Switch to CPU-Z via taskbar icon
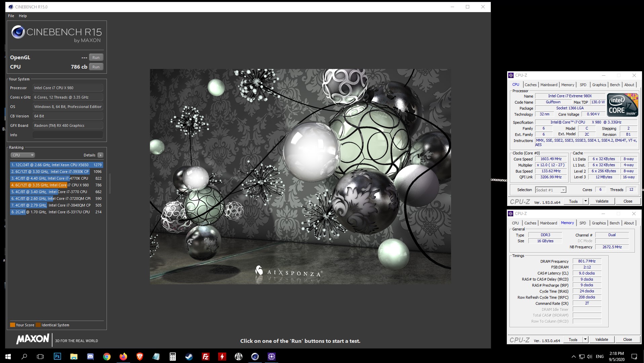The height and width of the screenshot is (363, 644). [272, 356]
